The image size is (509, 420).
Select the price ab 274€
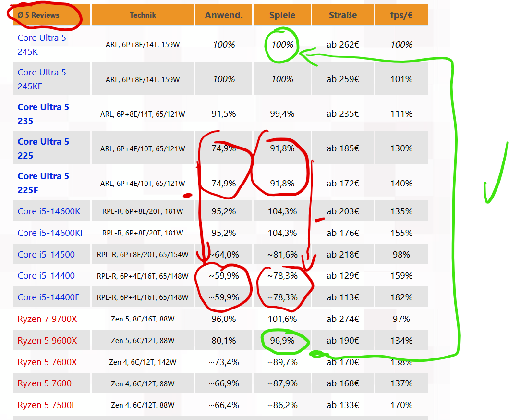pyautogui.click(x=343, y=319)
